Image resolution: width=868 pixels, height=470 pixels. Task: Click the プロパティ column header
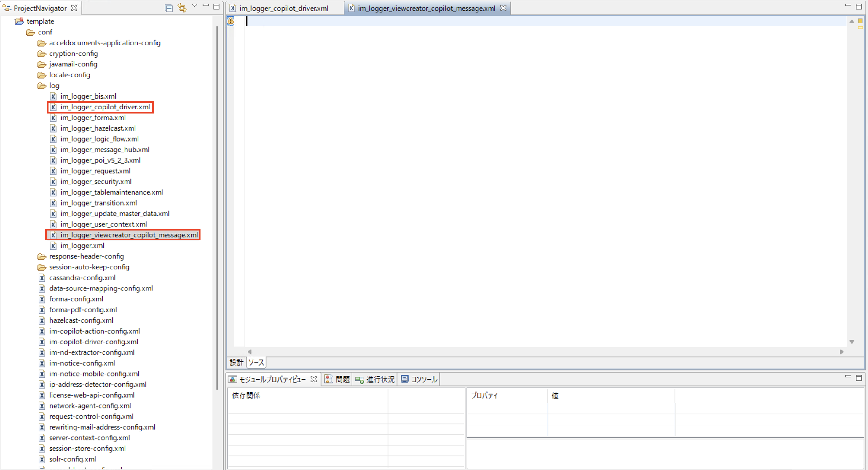(x=508, y=396)
